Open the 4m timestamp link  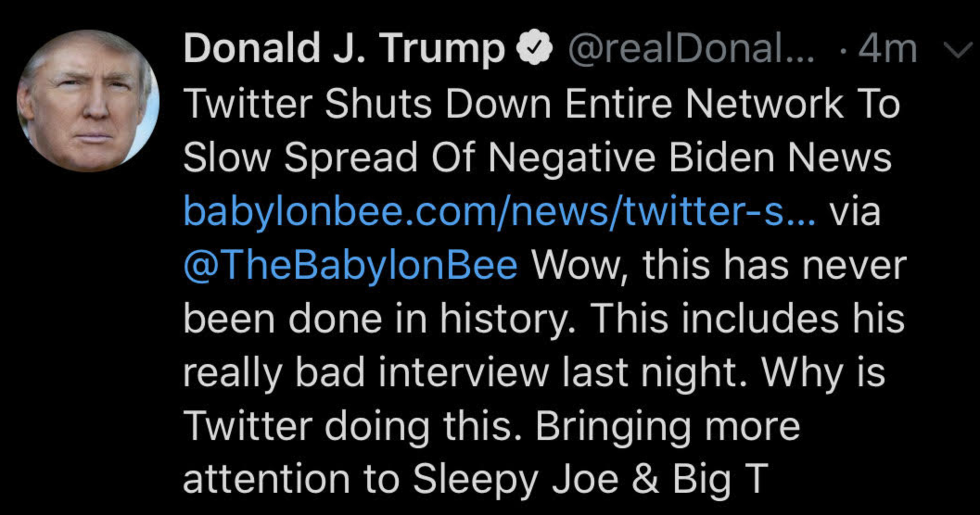point(887,49)
